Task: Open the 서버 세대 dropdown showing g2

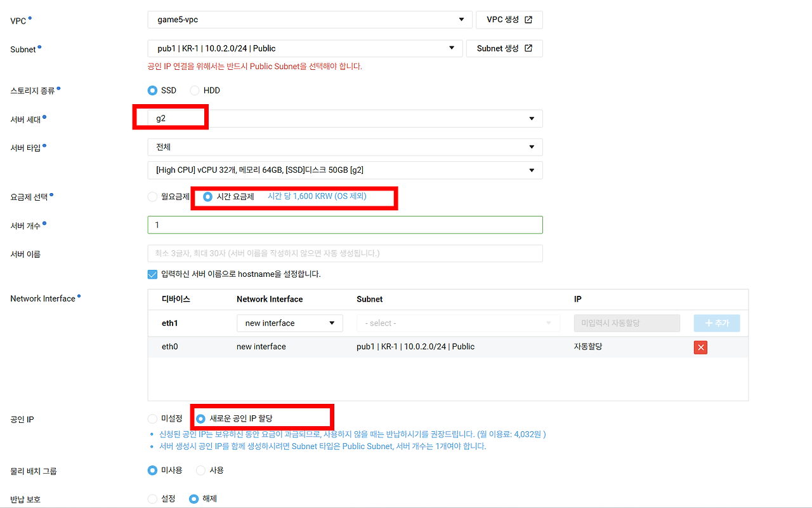Action: [345, 119]
